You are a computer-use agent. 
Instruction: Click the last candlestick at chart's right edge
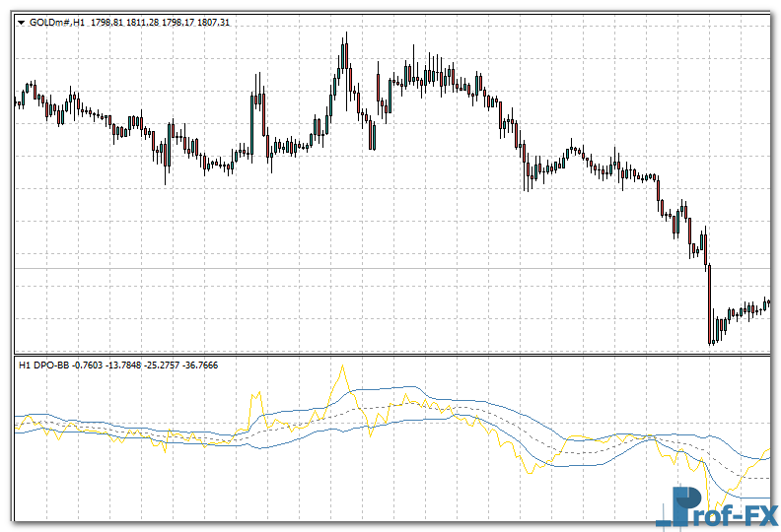click(x=767, y=304)
